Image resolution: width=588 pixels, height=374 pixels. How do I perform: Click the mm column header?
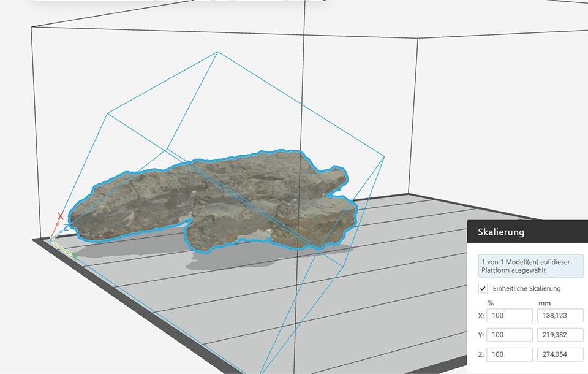tap(545, 303)
